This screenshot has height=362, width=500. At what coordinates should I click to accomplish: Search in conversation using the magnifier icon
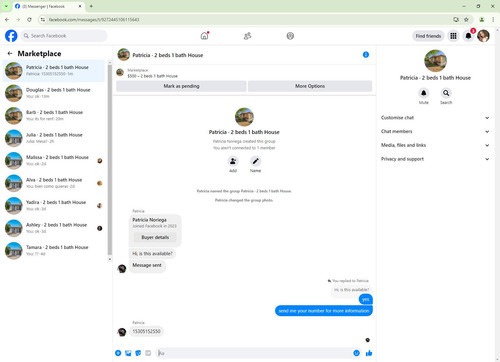[446, 93]
